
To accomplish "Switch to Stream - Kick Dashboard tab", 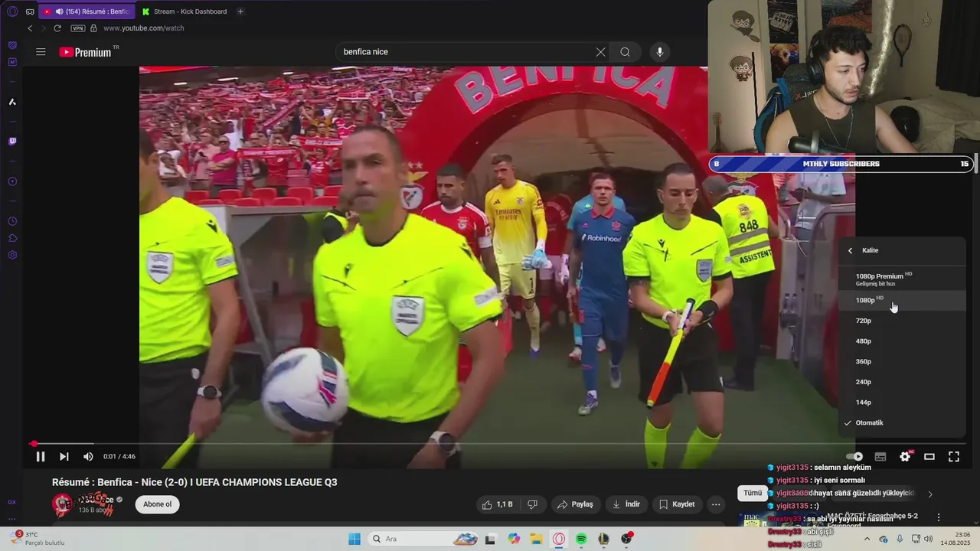I will (x=184, y=11).
